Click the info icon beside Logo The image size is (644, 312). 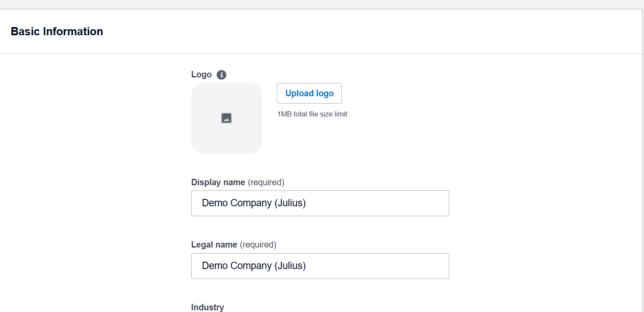[221, 75]
